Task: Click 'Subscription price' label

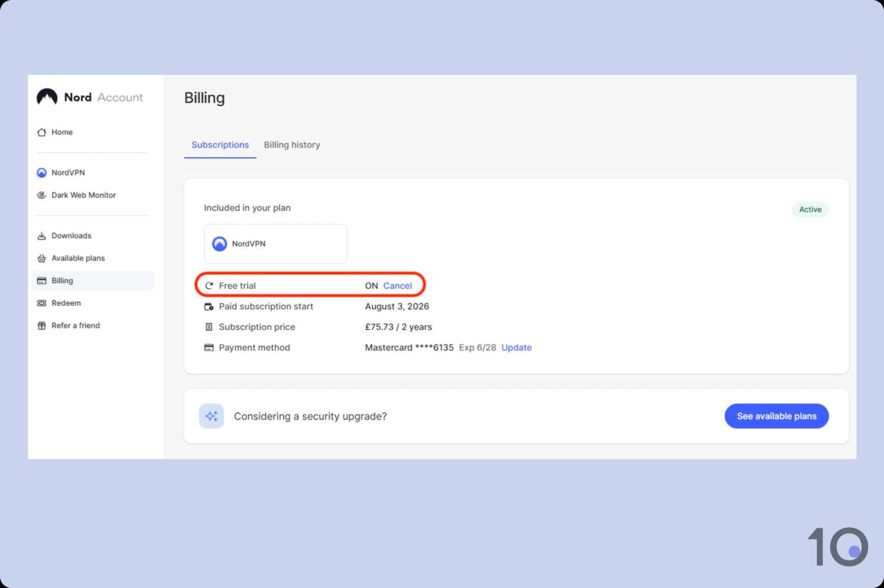Action: click(x=257, y=327)
